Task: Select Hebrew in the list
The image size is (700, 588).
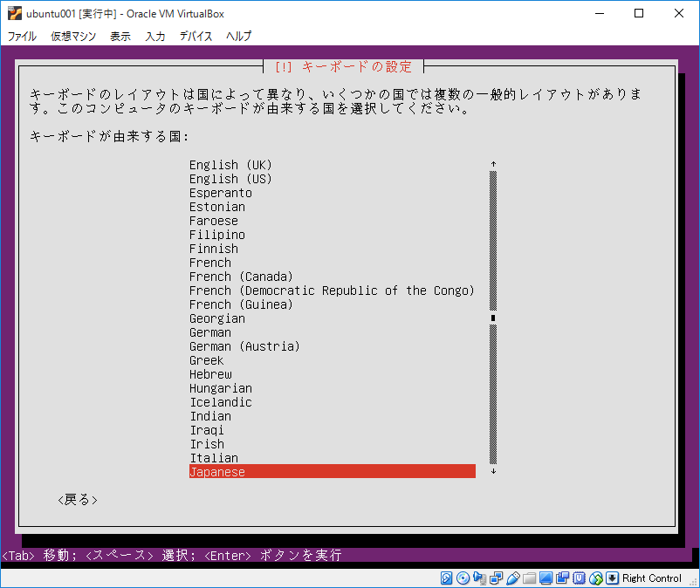Action: [333, 374]
